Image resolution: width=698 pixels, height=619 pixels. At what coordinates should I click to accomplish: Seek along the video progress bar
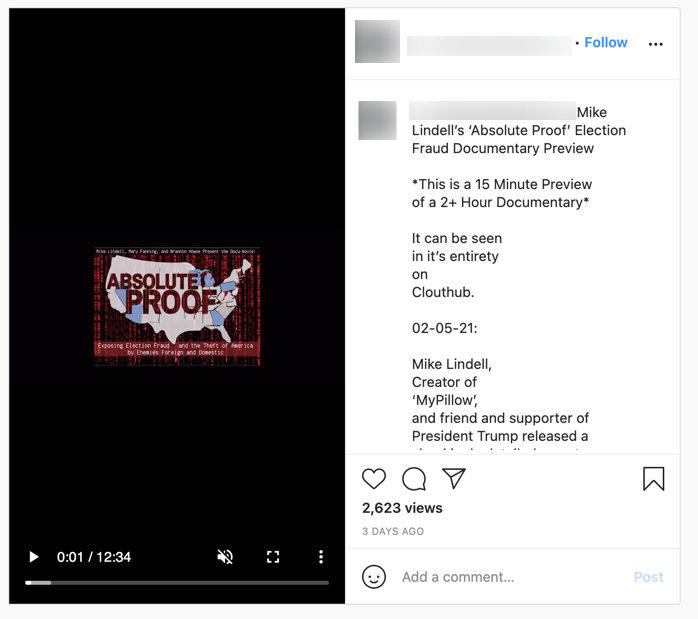coord(177,583)
